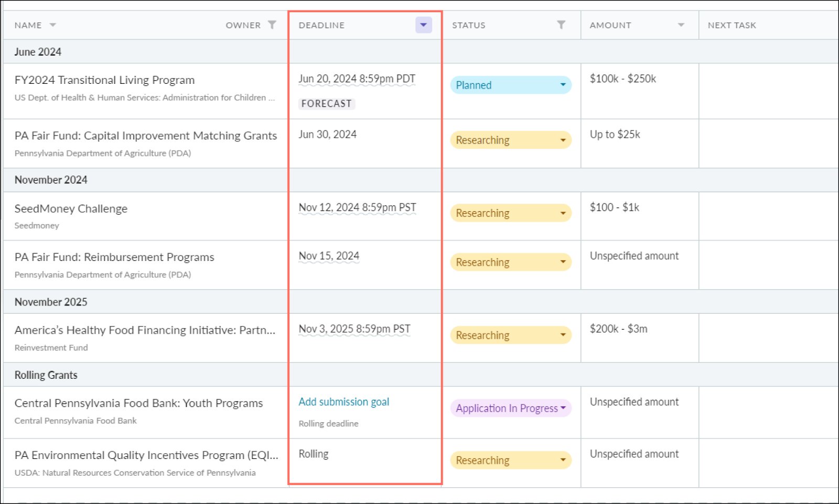Viewport: 839px width, 504px height.
Task: Open the Planned status dropdown for FY2024 program
Action: (510, 84)
